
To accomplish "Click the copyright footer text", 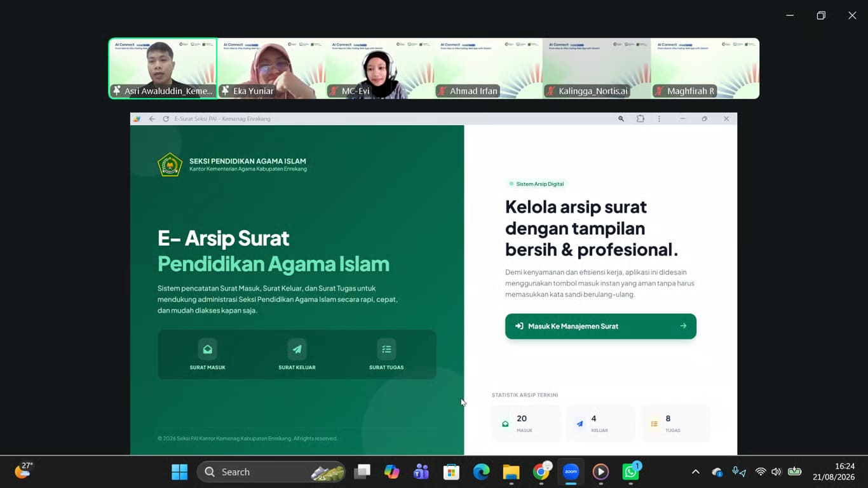I will click(247, 438).
